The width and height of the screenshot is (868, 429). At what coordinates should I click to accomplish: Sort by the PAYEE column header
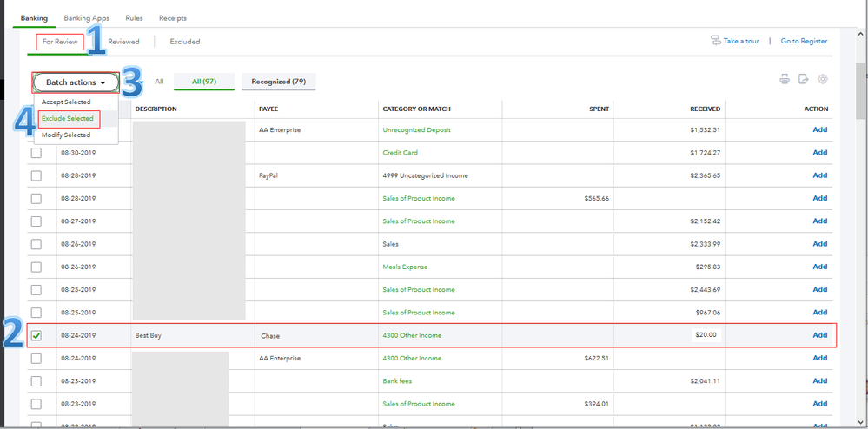tap(268, 109)
